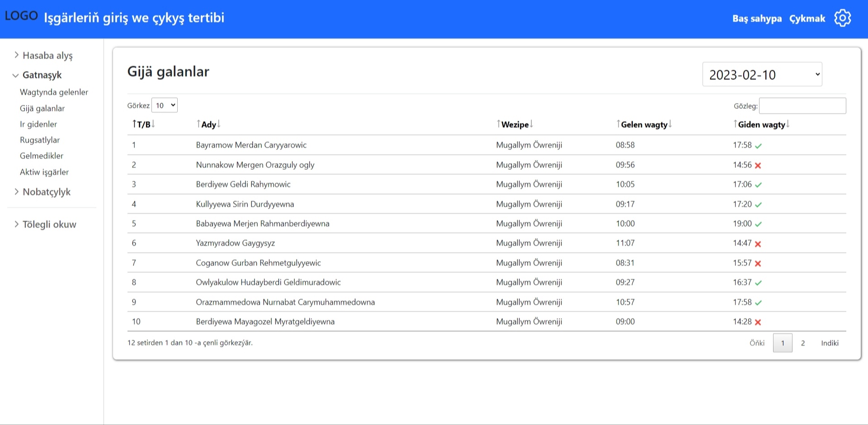Image resolution: width=868 pixels, height=425 pixels.
Task: Expand the Nobatçylyk sidebar section
Action: point(46,192)
